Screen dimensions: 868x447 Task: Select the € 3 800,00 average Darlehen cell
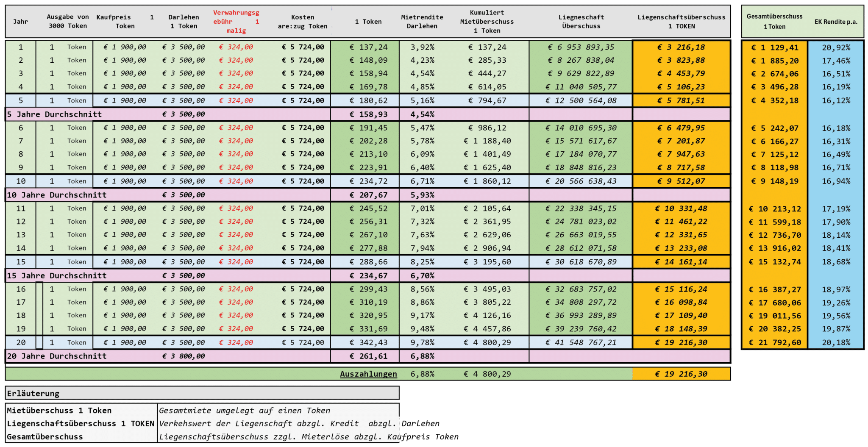[184, 356]
